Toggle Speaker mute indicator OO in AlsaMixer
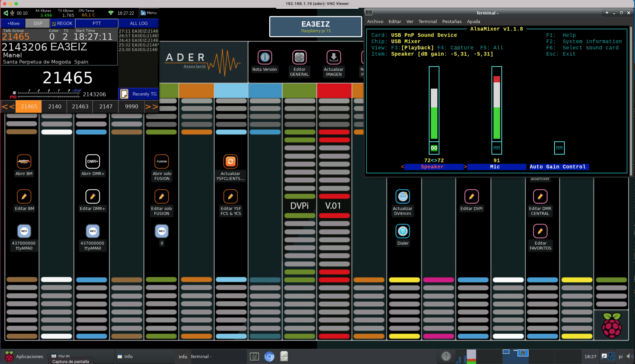The image size is (635, 364). pos(434,148)
